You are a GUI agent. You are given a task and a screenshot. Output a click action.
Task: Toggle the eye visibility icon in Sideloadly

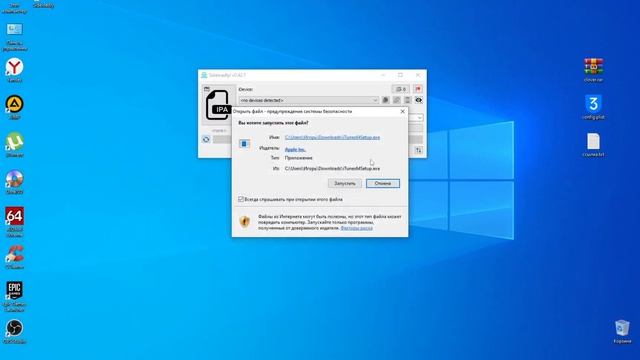point(418,100)
